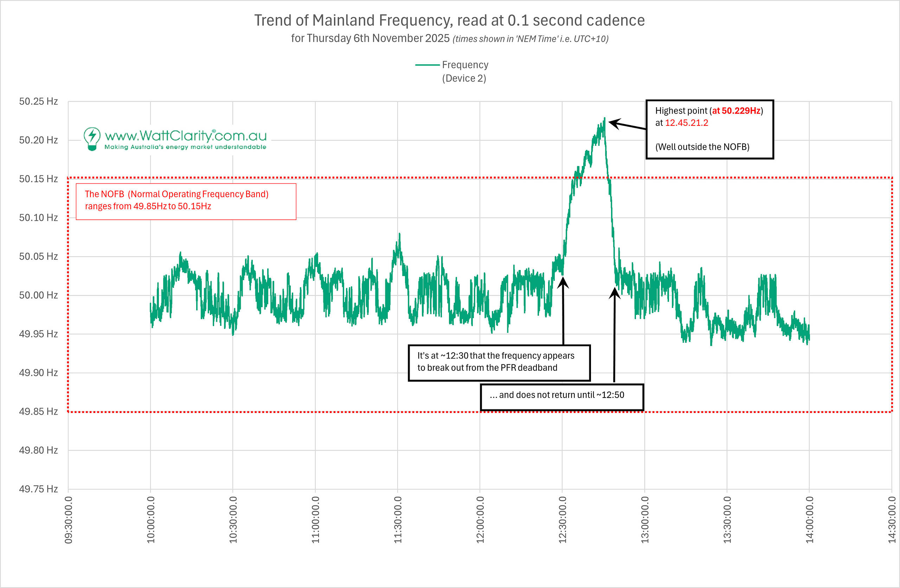Click the 50.25 Hz y-axis label

click(x=38, y=101)
